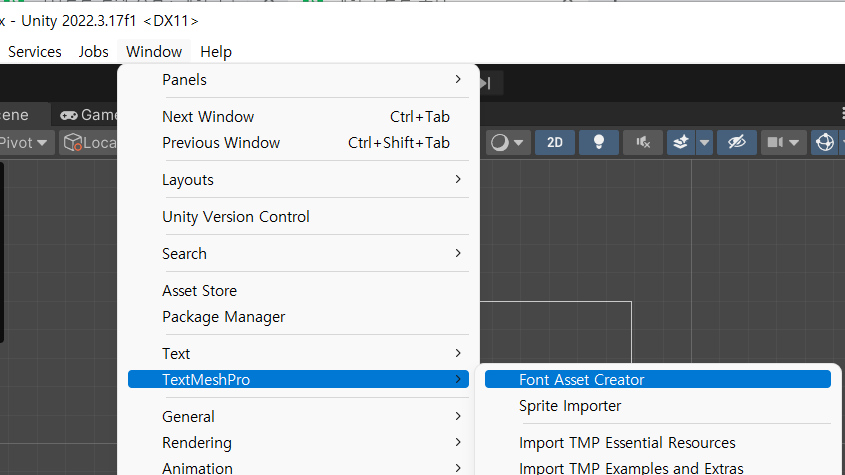Open the scene effects dropdown arrow
The height and width of the screenshot is (475, 845).
point(704,143)
